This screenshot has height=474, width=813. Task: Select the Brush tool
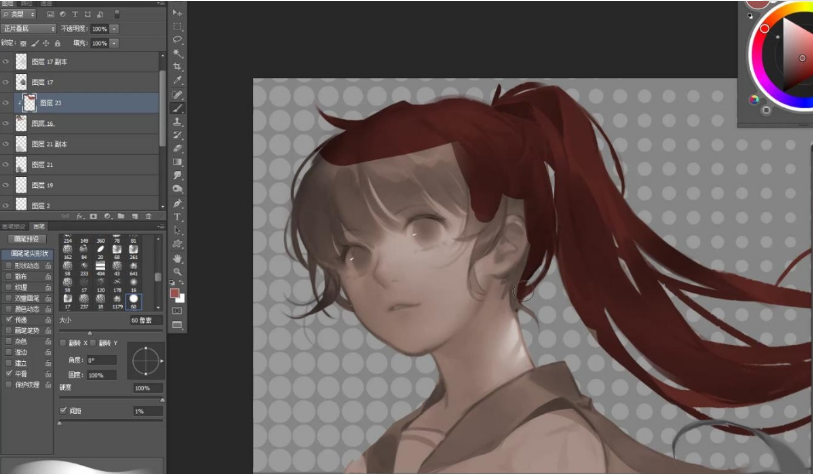tap(177, 108)
